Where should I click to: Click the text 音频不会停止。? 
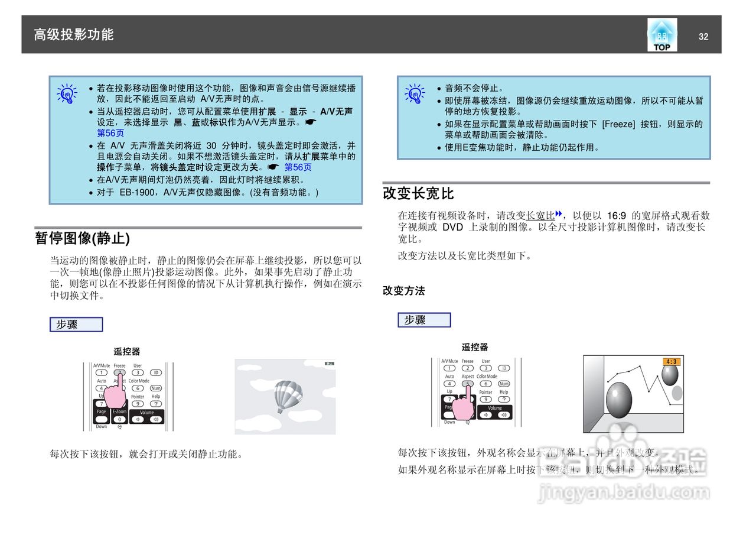[474, 89]
